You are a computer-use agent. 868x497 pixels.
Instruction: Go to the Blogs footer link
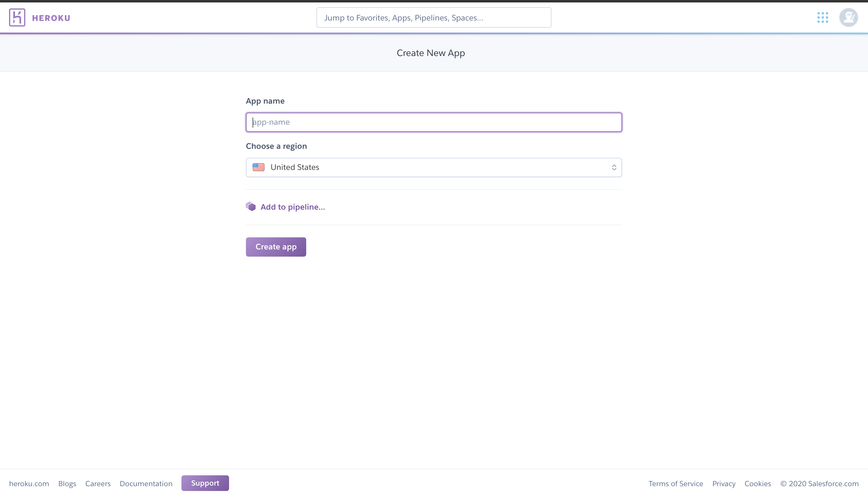click(x=67, y=484)
